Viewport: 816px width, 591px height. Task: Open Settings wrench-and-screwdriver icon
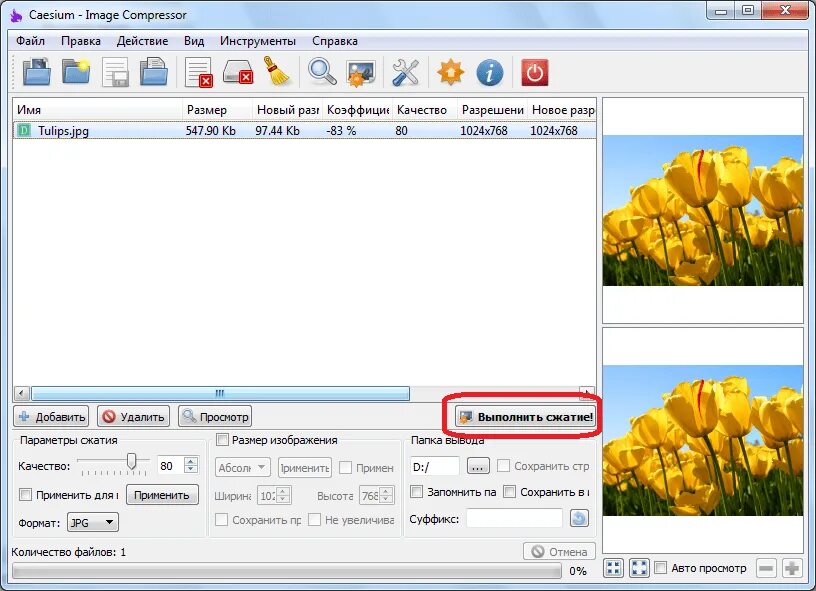coord(405,72)
